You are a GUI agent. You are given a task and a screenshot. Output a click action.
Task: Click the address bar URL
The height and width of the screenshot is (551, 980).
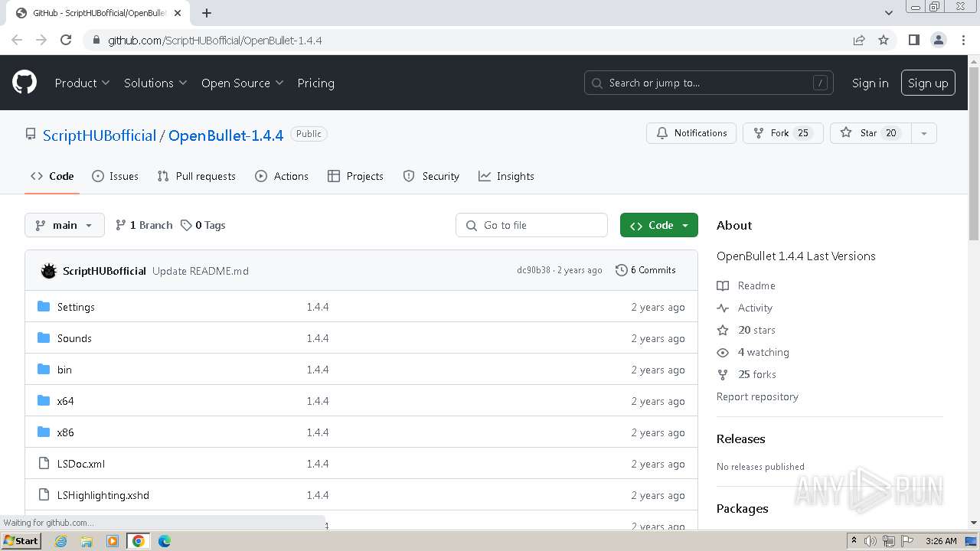(x=214, y=40)
